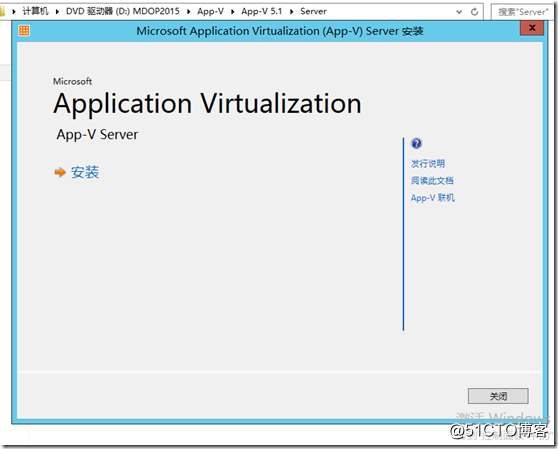Click the 安装 install link

[85, 173]
